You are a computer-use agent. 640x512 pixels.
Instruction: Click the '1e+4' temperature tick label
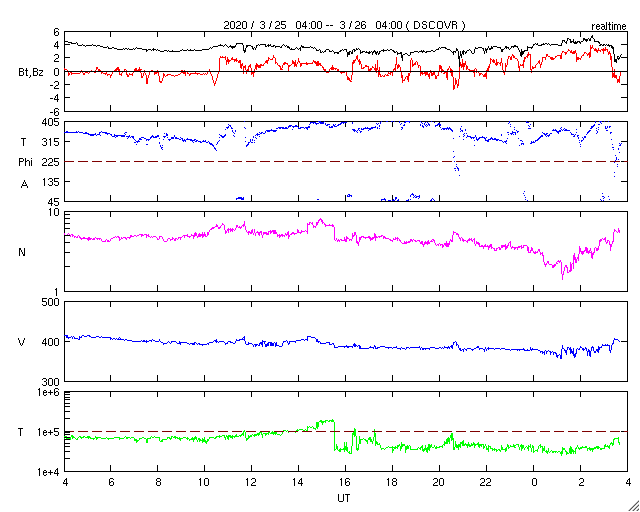pos(50,472)
